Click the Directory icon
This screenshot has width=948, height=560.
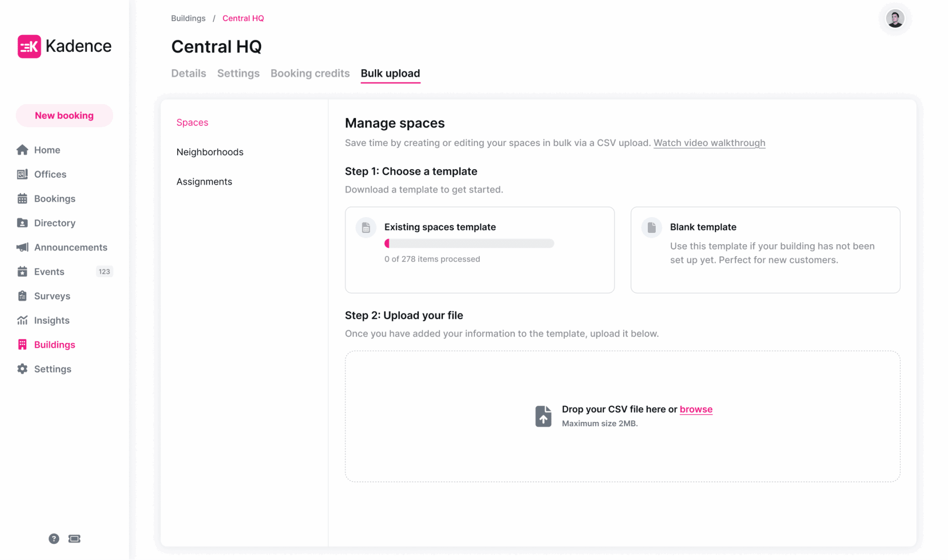coord(23,223)
